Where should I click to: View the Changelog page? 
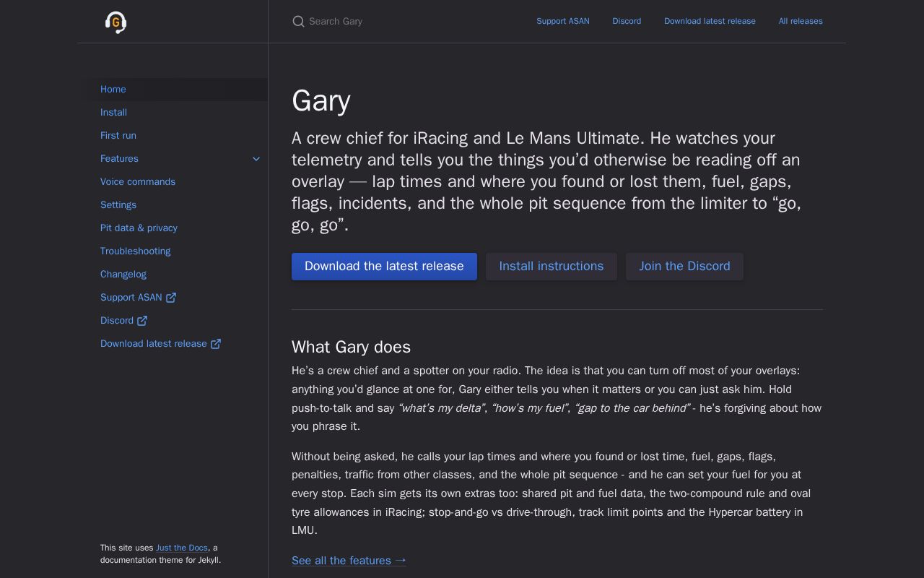point(173,275)
